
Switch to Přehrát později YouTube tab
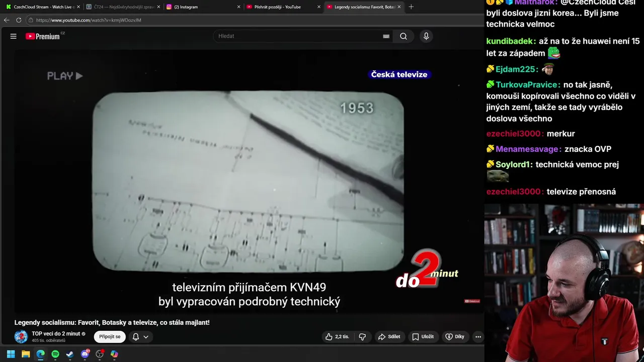[283, 7]
